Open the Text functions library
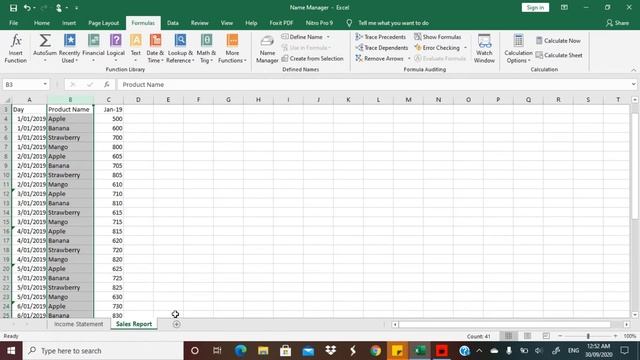The image size is (640, 360). point(136,48)
